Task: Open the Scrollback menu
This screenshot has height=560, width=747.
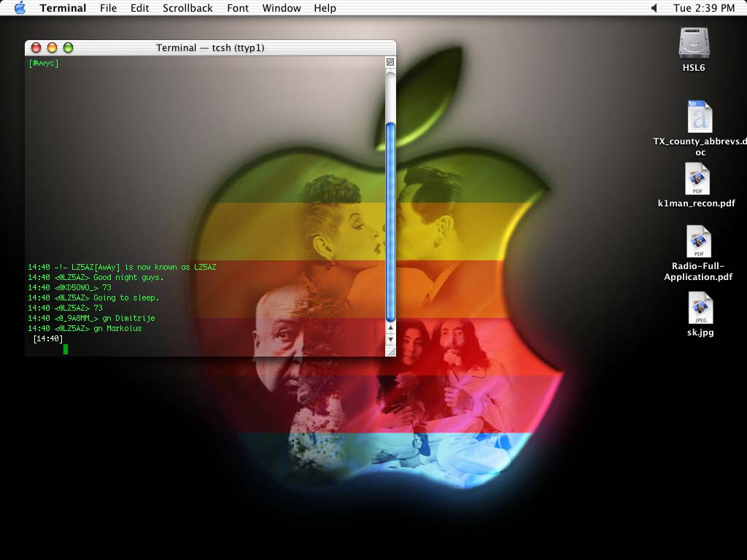Action: coord(187,8)
